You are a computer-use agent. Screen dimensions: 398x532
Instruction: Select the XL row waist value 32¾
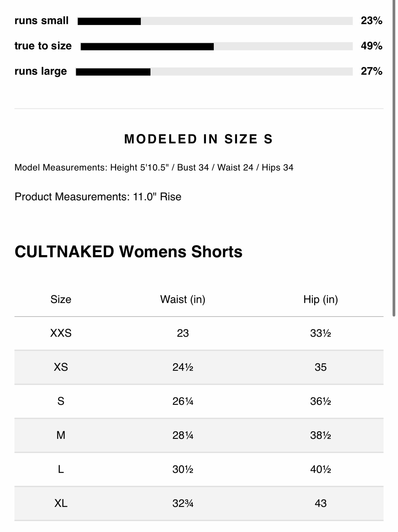(x=183, y=503)
